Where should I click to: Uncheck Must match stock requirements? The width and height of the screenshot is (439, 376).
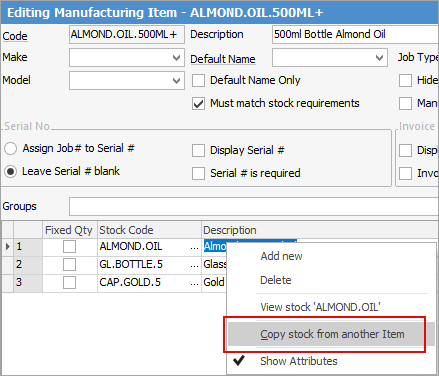[x=198, y=104]
